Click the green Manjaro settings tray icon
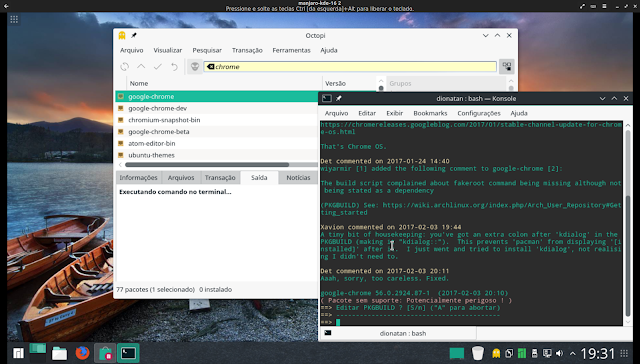The width and height of the screenshot is (640, 364). click(x=522, y=353)
